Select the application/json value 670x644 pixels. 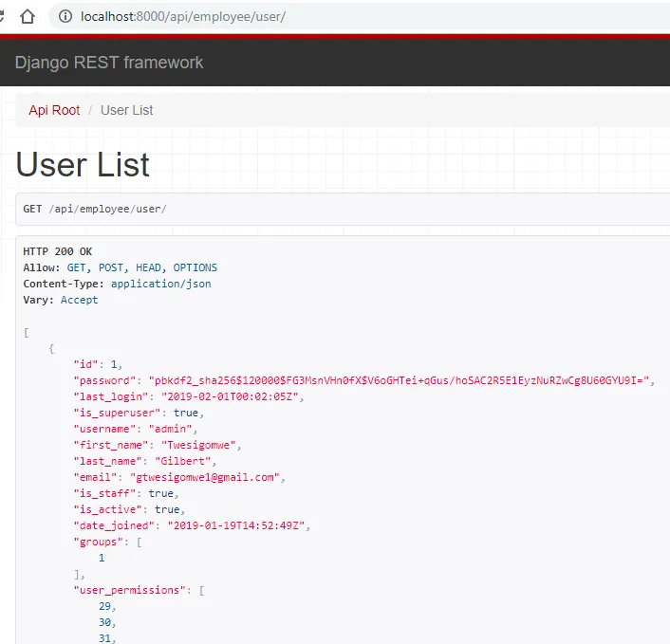(x=161, y=284)
